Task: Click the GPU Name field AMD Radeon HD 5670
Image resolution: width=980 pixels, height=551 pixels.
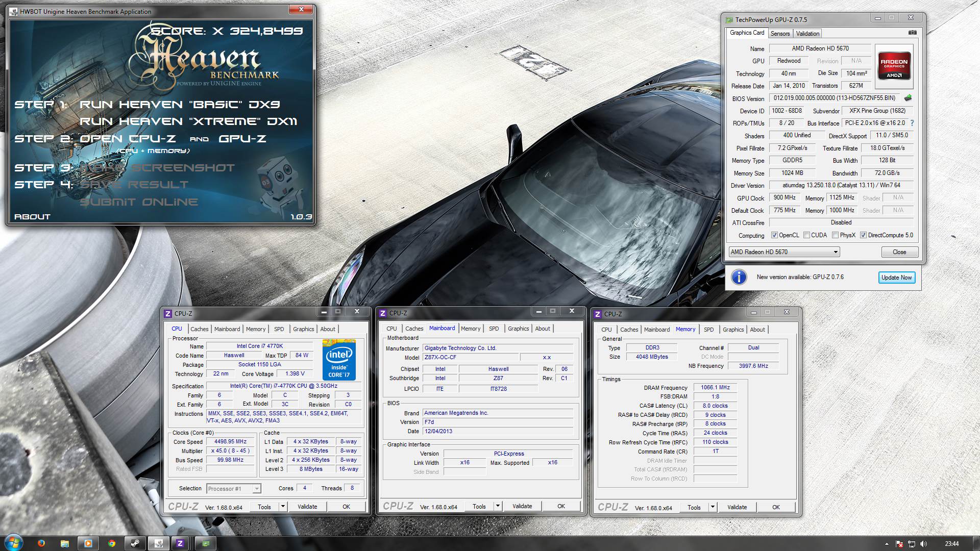Action: point(820,48)
